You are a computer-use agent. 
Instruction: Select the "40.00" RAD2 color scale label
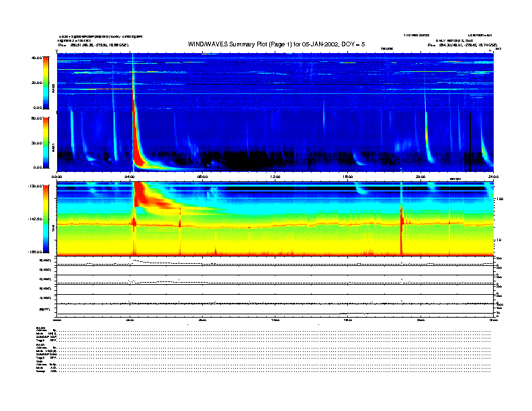click(x=36, y=58)
